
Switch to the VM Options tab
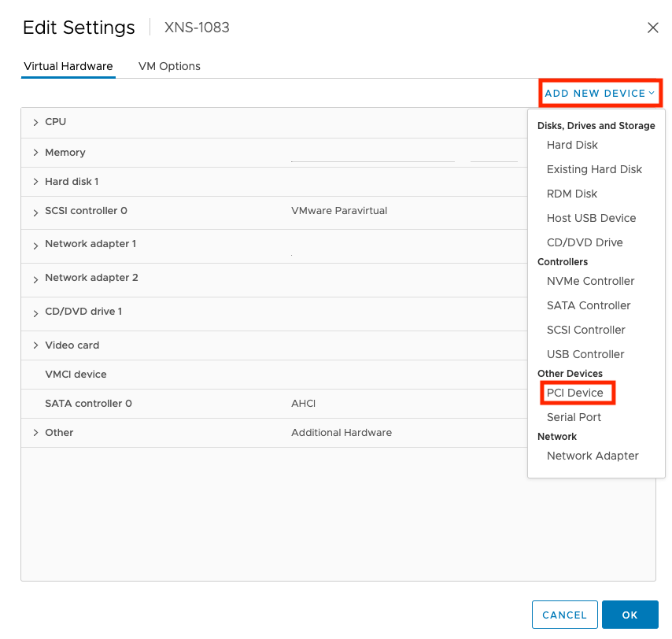pos(169,66)
